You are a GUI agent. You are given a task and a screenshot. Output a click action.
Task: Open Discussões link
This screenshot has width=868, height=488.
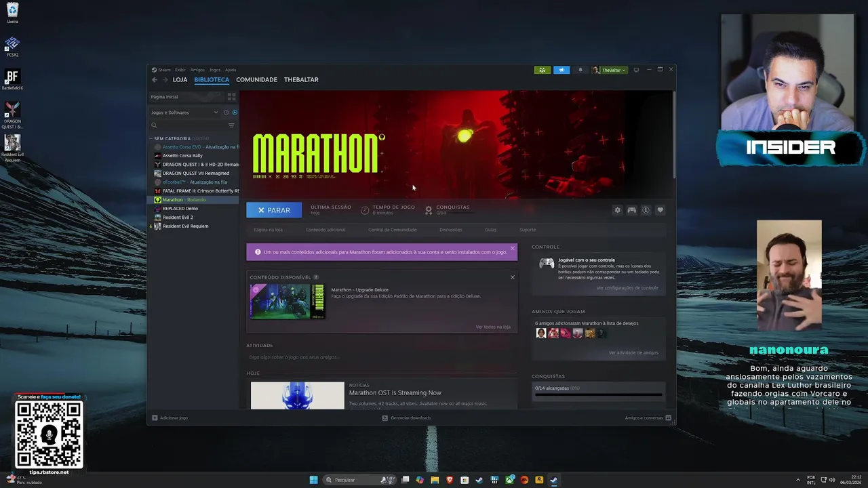(x=450, y=230)
